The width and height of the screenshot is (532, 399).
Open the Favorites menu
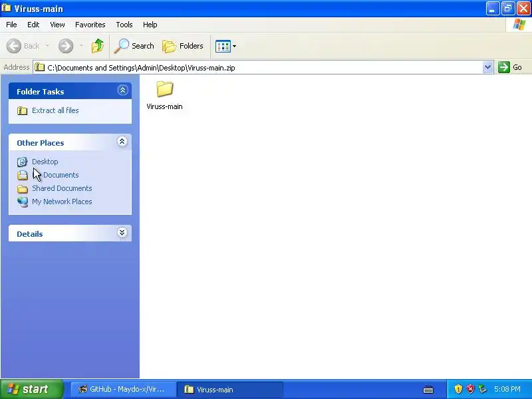point(90,25)
